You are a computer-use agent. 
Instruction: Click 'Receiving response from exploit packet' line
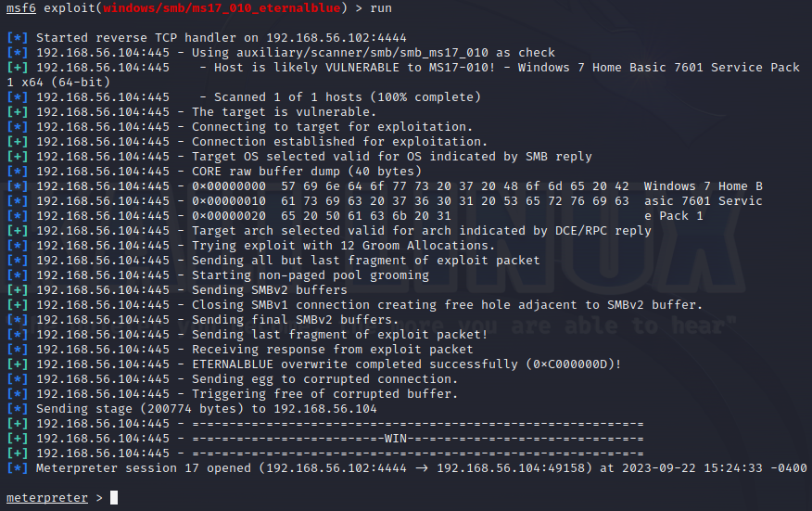pyautogui.click(x=240, y=350)
